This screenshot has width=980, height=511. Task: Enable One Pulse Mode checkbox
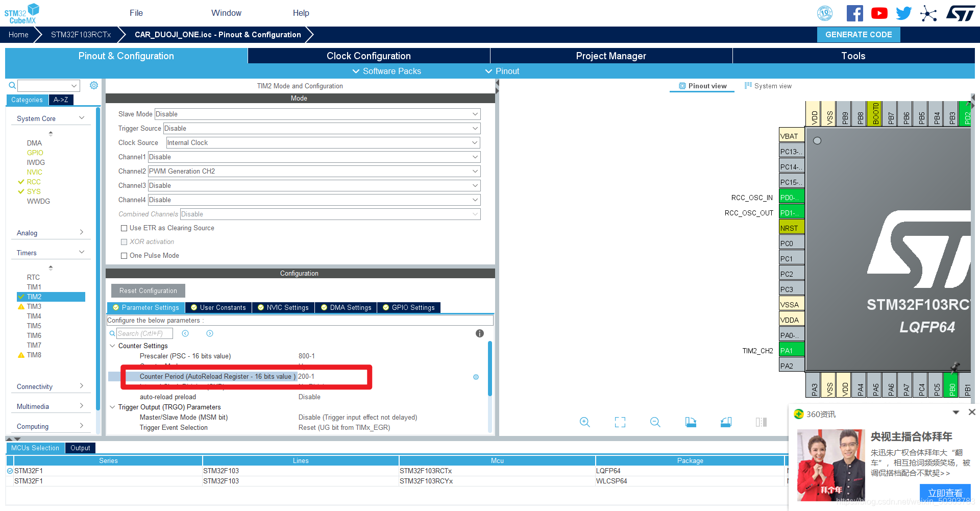[124, 256]
